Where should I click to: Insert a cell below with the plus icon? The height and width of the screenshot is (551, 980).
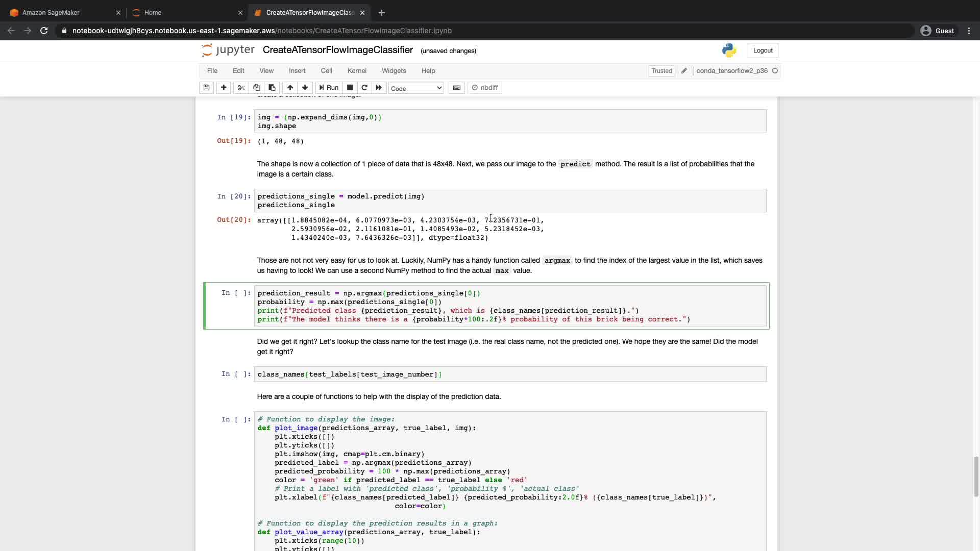coord(224,88)
